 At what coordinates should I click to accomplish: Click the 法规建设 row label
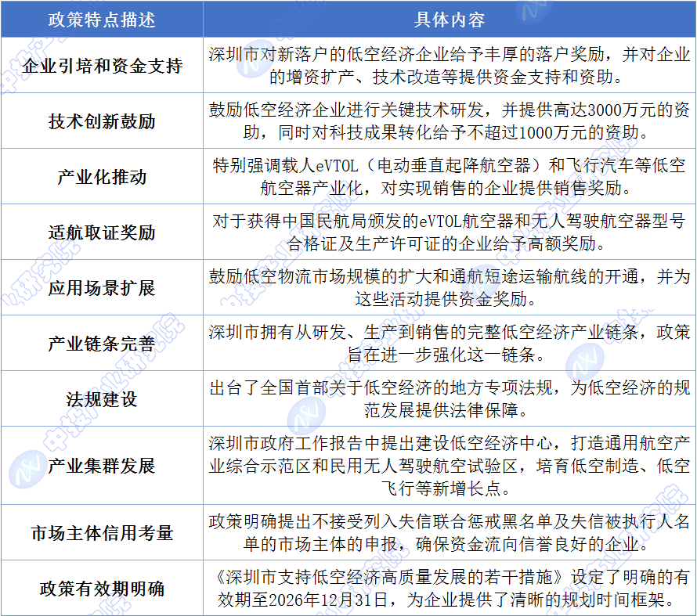[102, 399]
